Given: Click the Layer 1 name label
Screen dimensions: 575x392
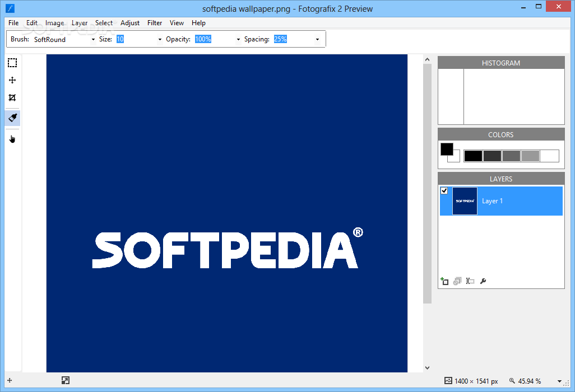Looking at the screenshot, I should coord(492,201).
